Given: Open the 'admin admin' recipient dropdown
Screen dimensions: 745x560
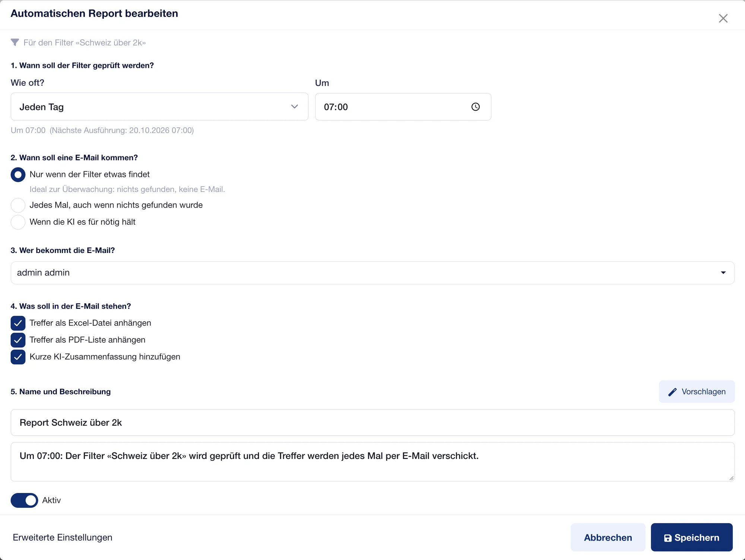Looking at the screenshot, I should pos(372,273).
